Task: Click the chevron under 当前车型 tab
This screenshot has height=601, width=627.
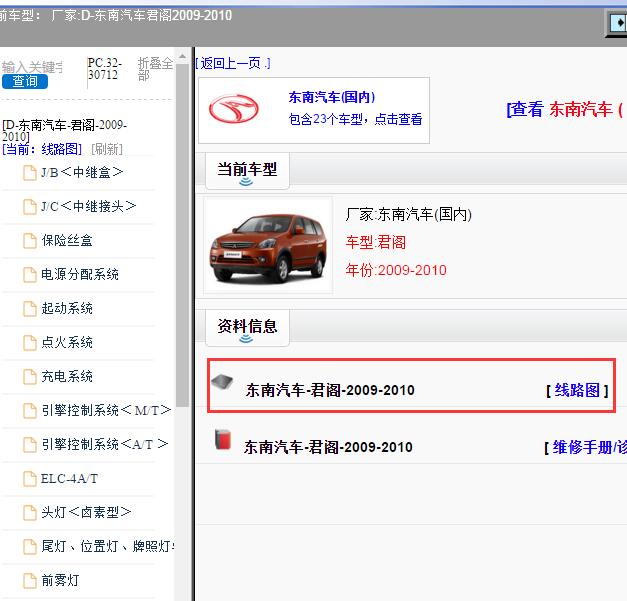Action: [x=246, y=182]
